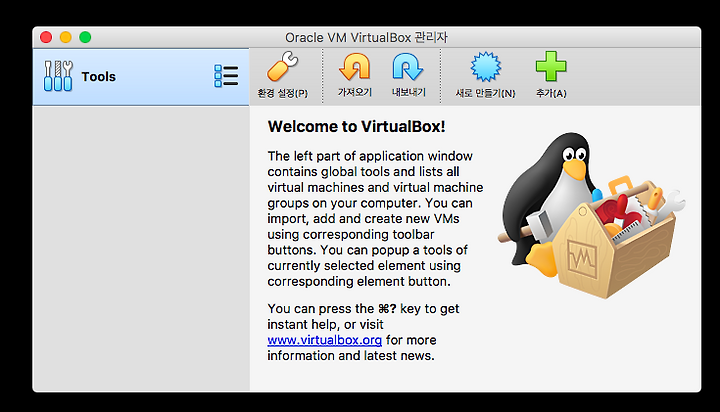Open Preferences with the wrench icon
Screen dimensions: 720x412
point(282,67)
